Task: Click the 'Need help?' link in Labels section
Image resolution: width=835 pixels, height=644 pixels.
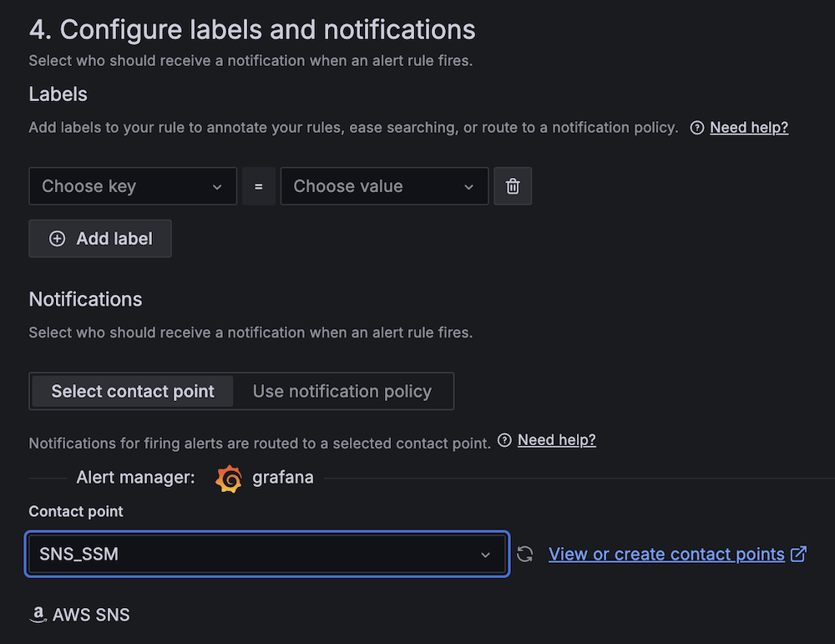Action: click(749, 127)
